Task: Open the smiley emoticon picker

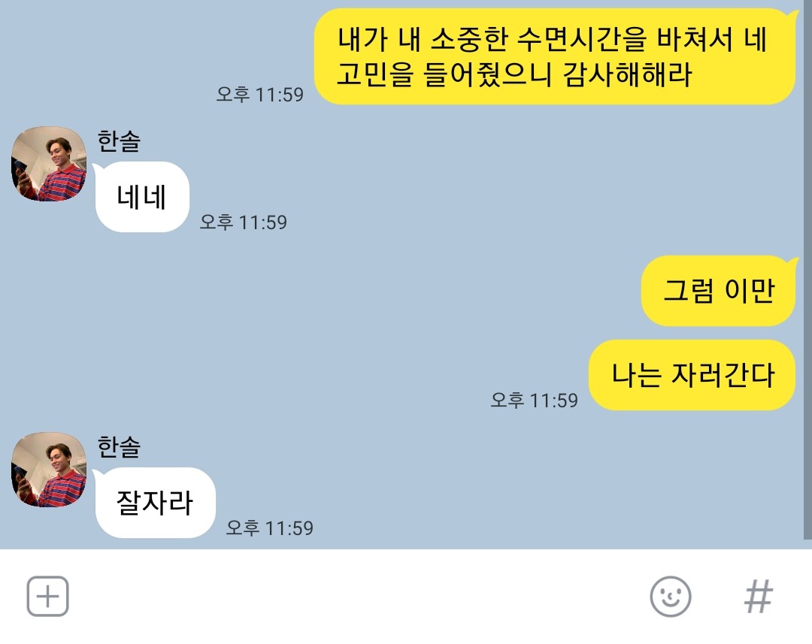Action: [670, 597]
